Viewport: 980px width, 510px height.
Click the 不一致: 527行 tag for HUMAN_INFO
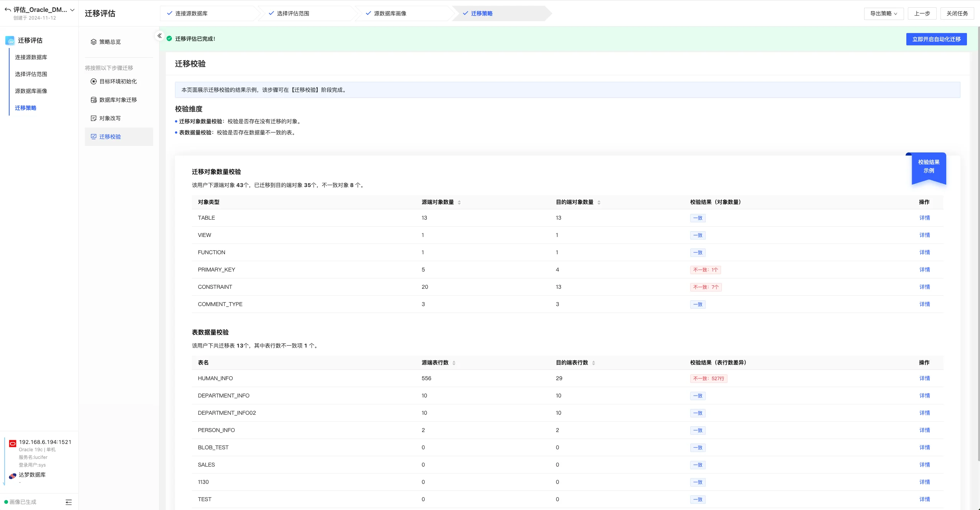click(x=708, y=379)
